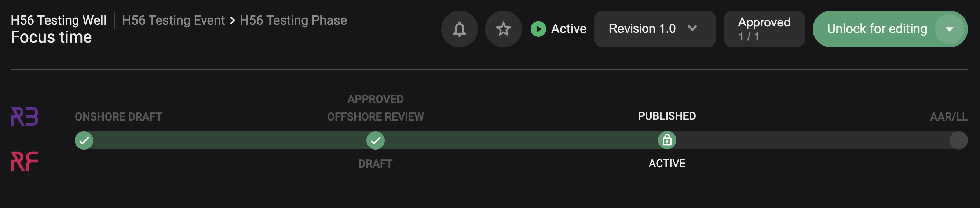Click the Focus time heading
The height and width of the screenshot is (208, 980).
pos(51,37)
